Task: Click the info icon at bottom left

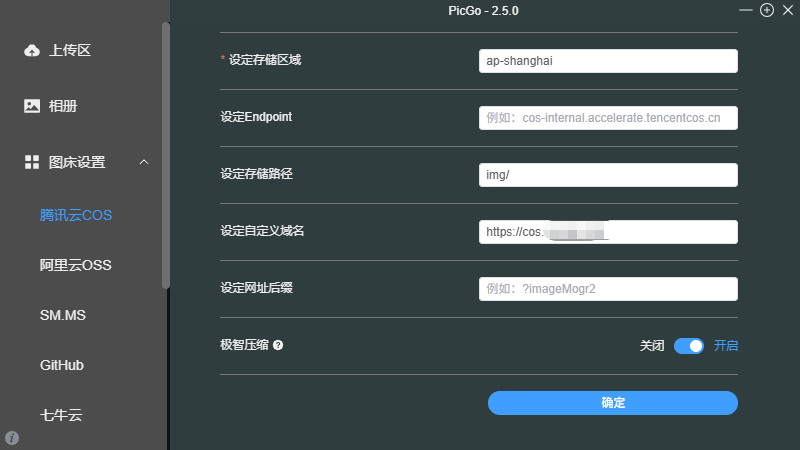Action: pyautogui.click(x=12, y=438)
